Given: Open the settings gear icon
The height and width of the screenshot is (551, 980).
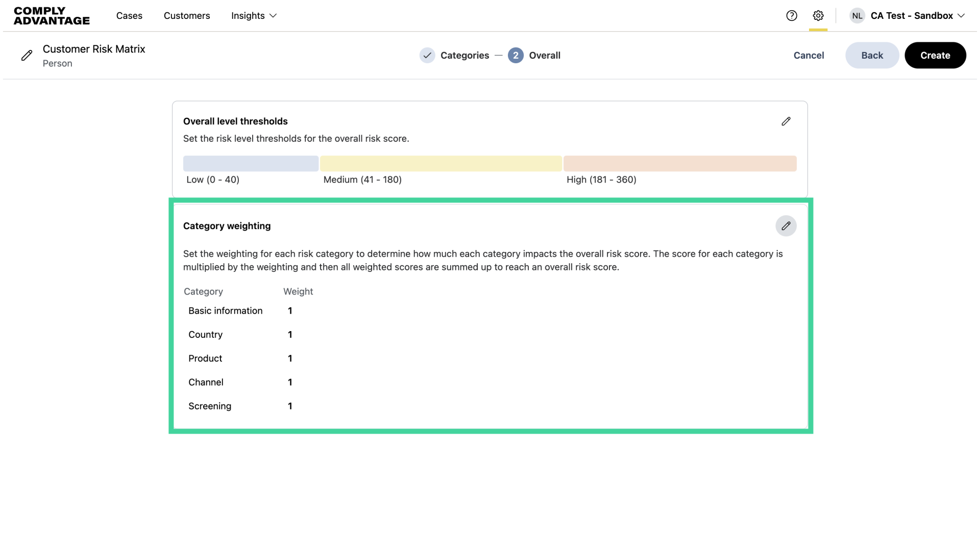Looking at the screenshot, I should (x=818, y=16).
